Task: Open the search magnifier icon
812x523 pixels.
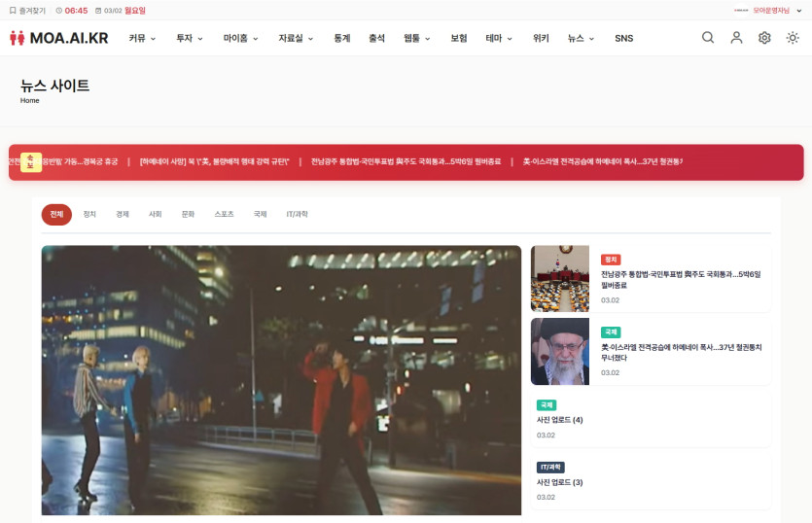Action: coord(708,38)
